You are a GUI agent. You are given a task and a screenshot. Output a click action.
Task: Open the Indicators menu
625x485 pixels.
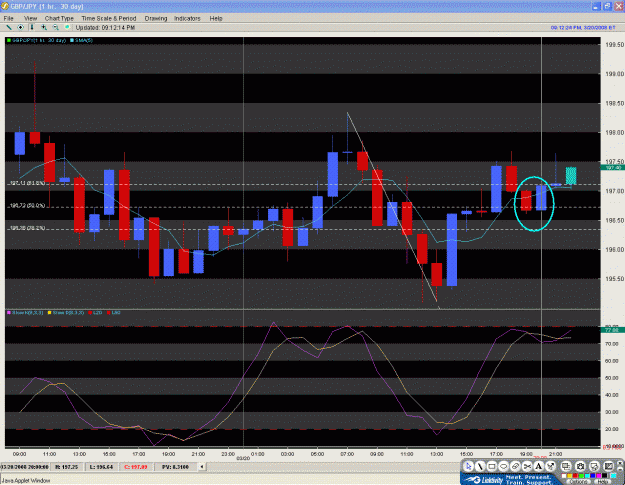[187, 18]
